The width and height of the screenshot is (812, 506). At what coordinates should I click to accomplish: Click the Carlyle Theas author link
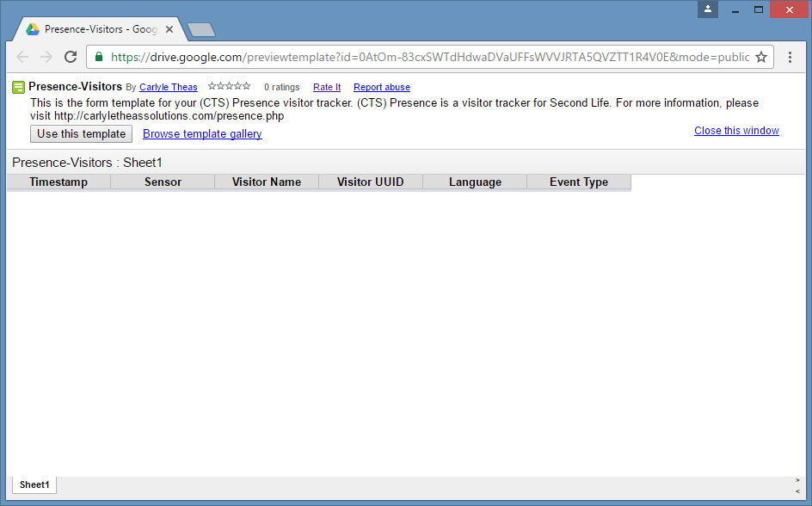(168, 87)
